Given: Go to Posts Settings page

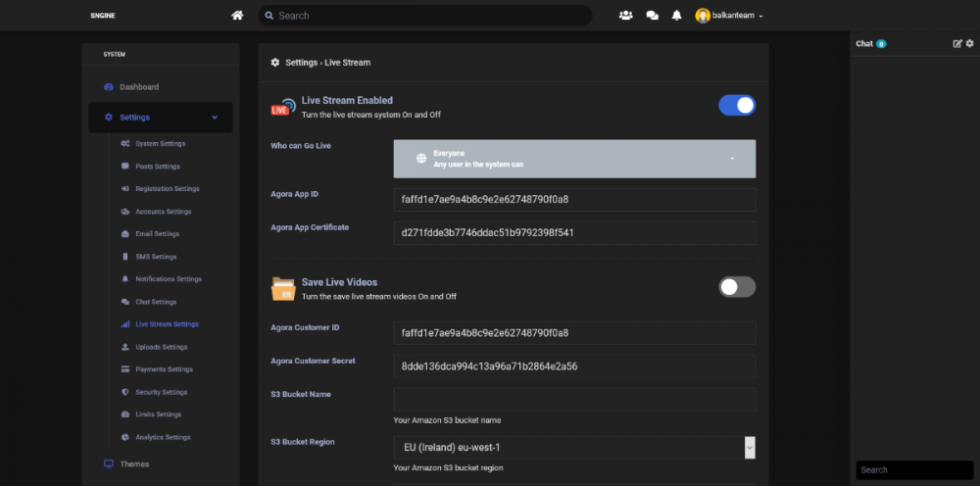Looking at the screenshot, I should click(158, 167).
